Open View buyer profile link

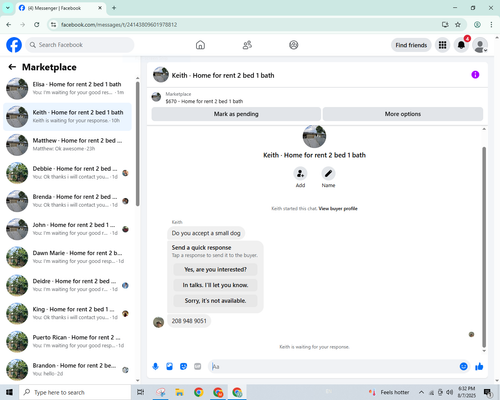pyautogui.click(x=338, y=209)
